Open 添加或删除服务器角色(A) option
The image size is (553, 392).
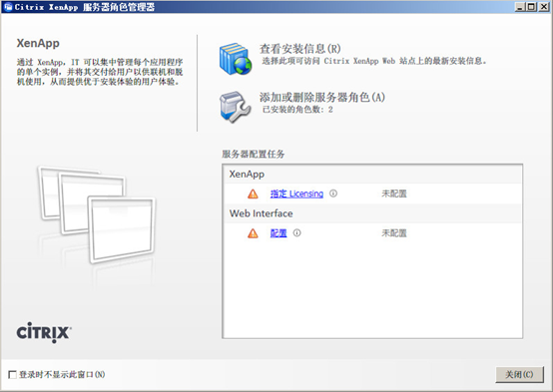(x=322, y=97)
